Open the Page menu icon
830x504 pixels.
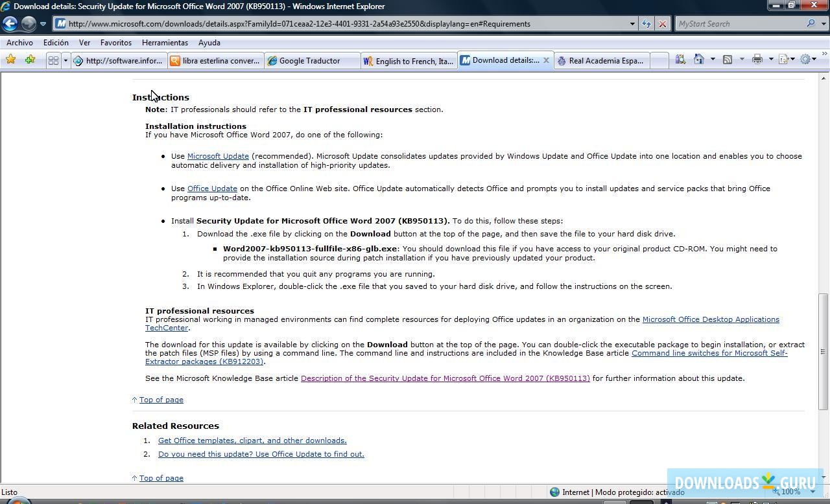[x=786, y=60]
